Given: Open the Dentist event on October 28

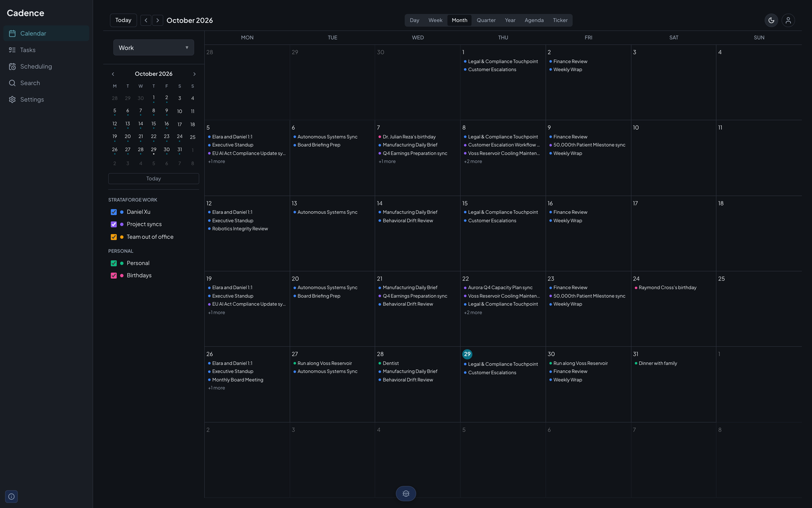Looking at the screenshot, I should click(x=417, y=364).
